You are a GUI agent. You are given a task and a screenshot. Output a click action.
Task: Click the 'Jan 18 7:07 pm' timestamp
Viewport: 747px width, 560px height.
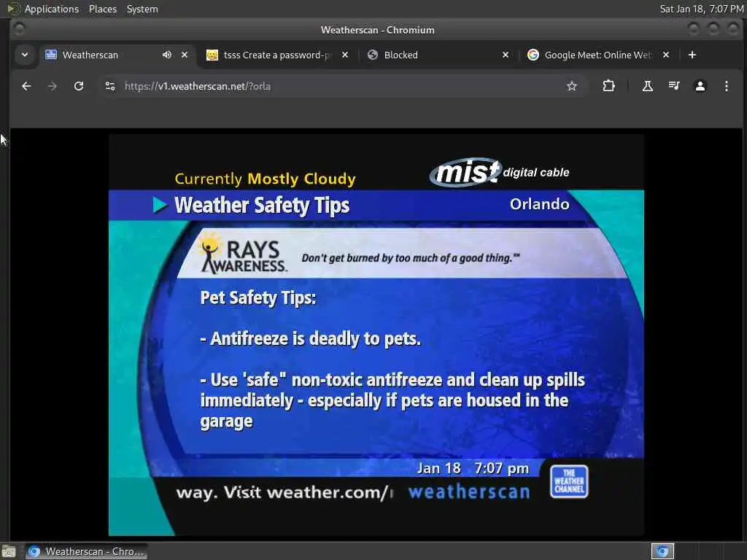(x=473, y=469)
